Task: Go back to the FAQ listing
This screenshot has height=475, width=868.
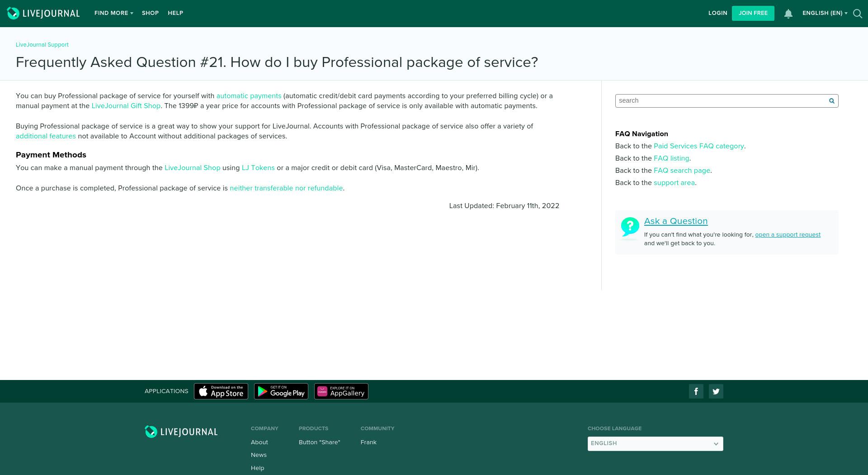Action: point(671,158)
